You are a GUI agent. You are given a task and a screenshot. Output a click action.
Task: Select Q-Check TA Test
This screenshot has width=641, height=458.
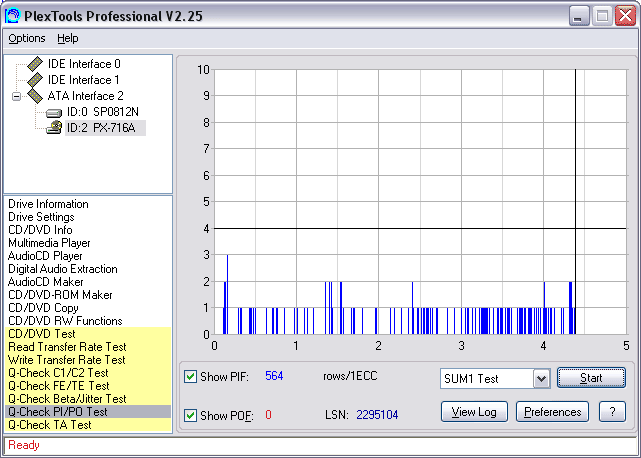click(x=88, y=425)
